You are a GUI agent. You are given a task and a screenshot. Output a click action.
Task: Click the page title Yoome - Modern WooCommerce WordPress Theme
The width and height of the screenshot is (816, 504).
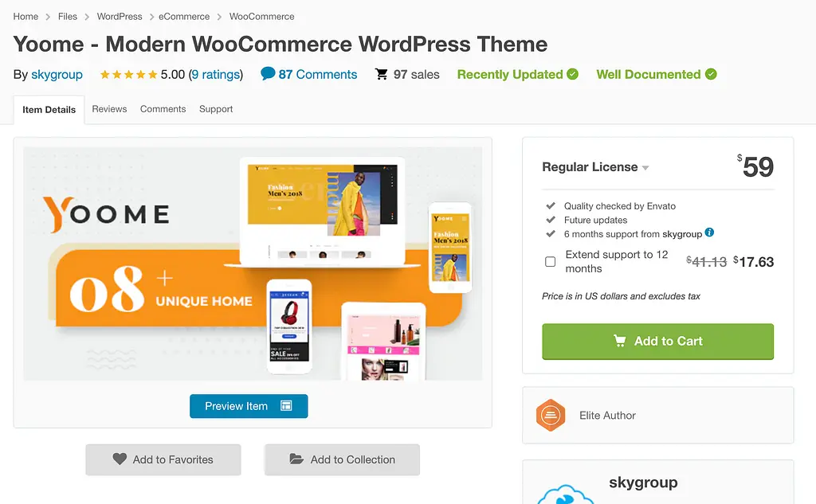[280, 45]
